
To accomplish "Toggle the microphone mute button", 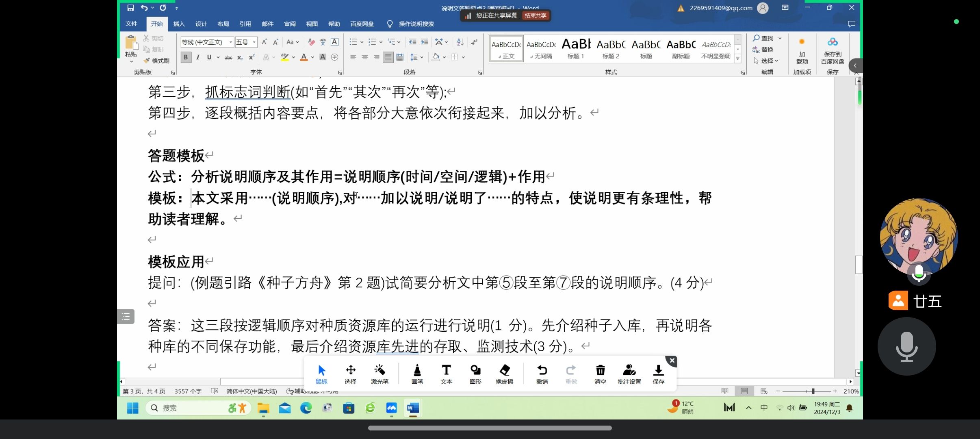I will coord(906,347).
